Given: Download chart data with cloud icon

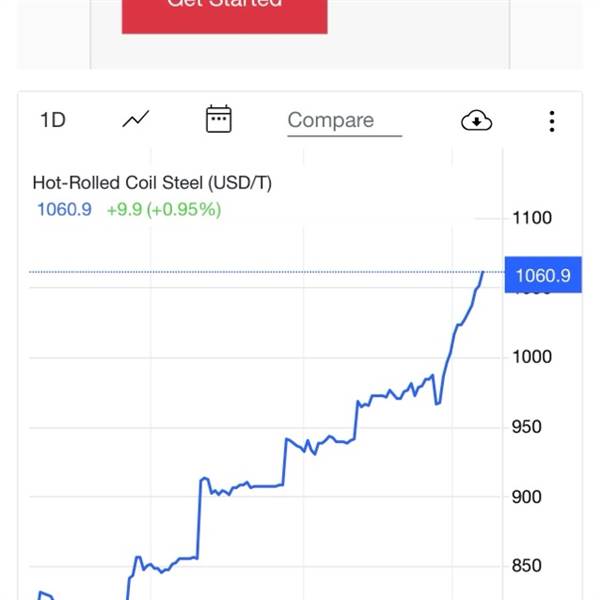Looking at the screenshot, I should point(476,121).
